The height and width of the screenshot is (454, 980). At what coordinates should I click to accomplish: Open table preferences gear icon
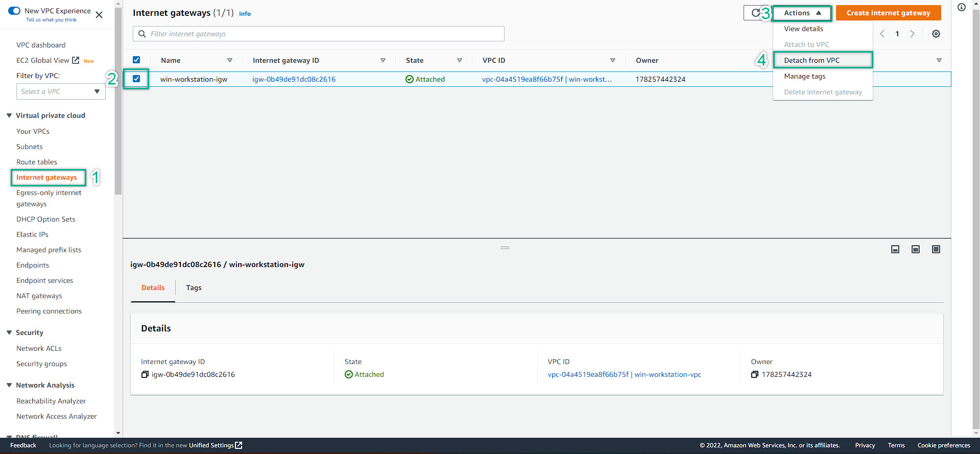(x=936, y=34)
